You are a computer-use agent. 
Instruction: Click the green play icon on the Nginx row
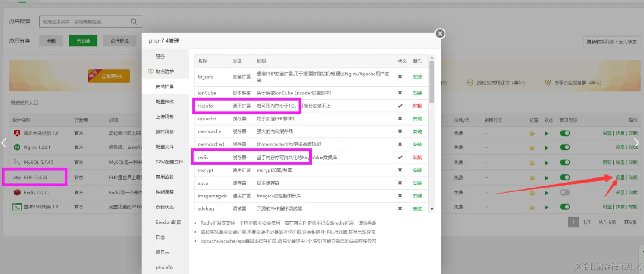547,148
